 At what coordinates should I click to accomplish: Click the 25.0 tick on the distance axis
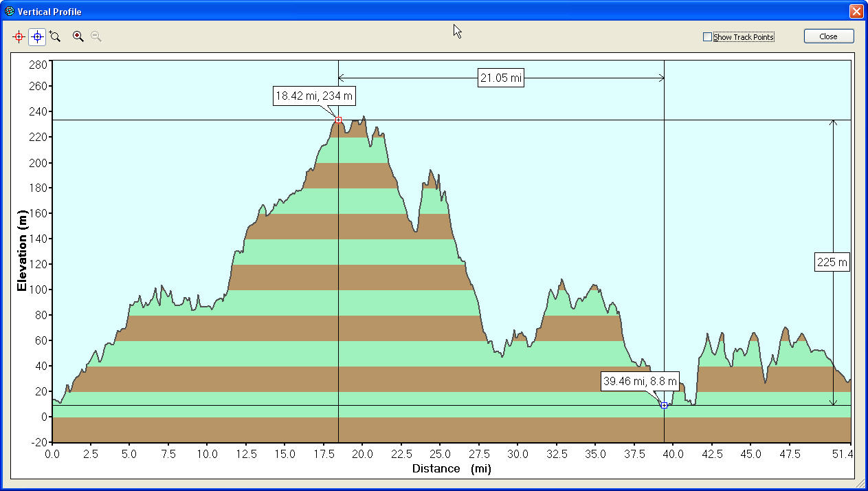point(440,454)
